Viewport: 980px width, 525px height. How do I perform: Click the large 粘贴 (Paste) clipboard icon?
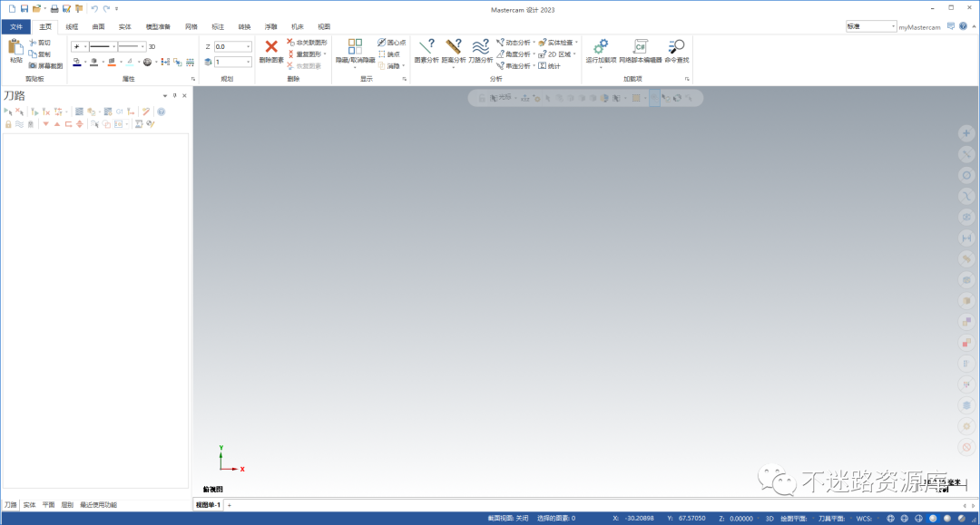click(x=15, y=47)
